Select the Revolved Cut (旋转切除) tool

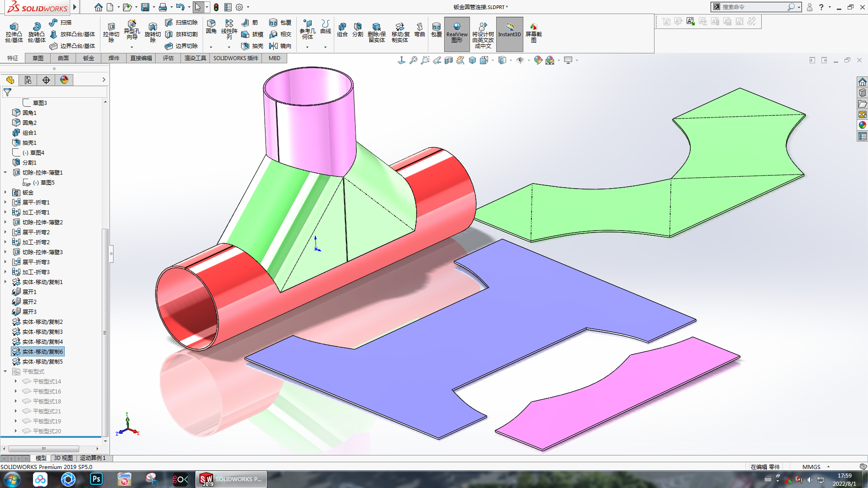[x=152, y=32]
